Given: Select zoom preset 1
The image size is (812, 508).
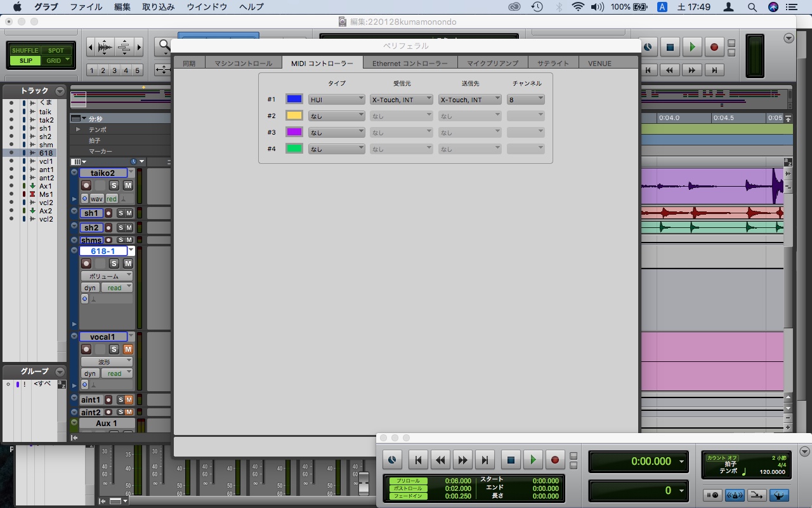Looking at the screenshot, I should click(x=92, y=70).
